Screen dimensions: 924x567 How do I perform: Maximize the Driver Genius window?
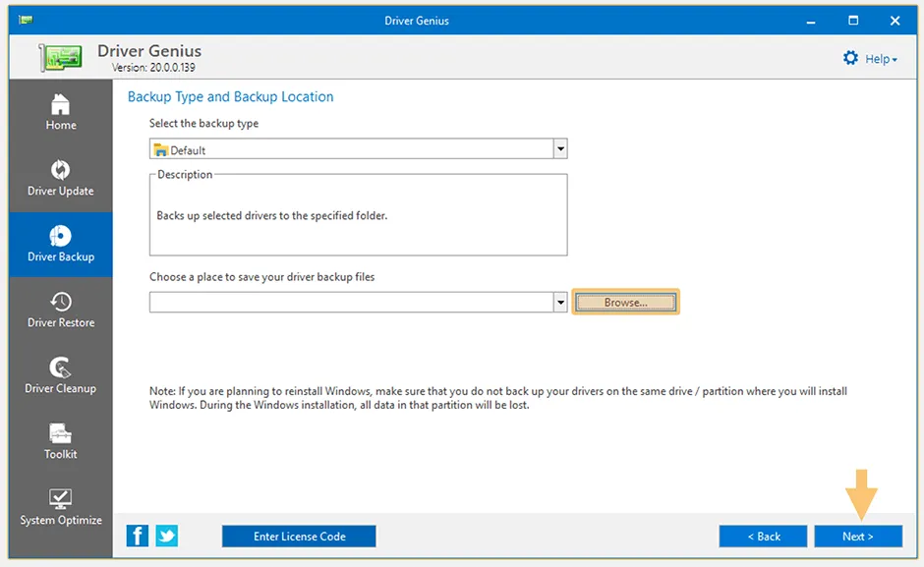coord(852,21)
